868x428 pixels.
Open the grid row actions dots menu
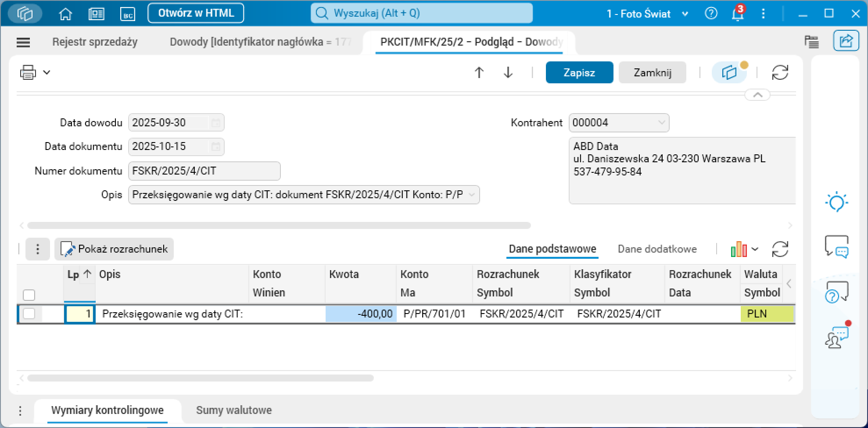pyautogui.click(x=38, y=249)
